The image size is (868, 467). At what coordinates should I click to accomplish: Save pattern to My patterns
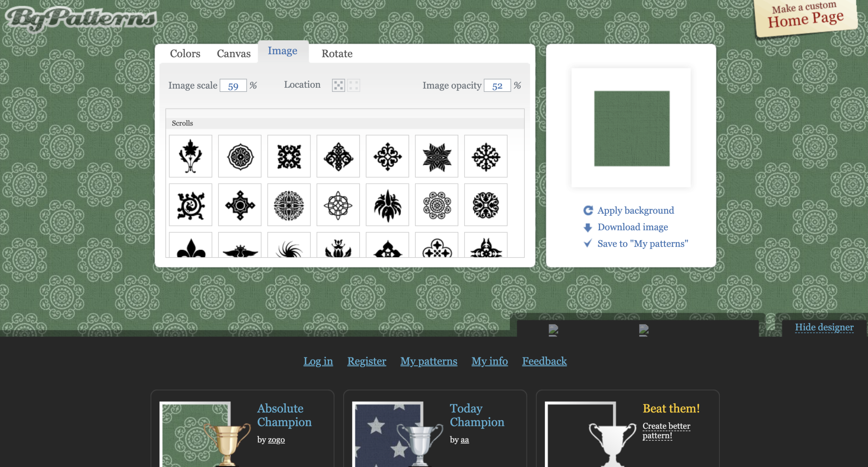pos(642,244)
